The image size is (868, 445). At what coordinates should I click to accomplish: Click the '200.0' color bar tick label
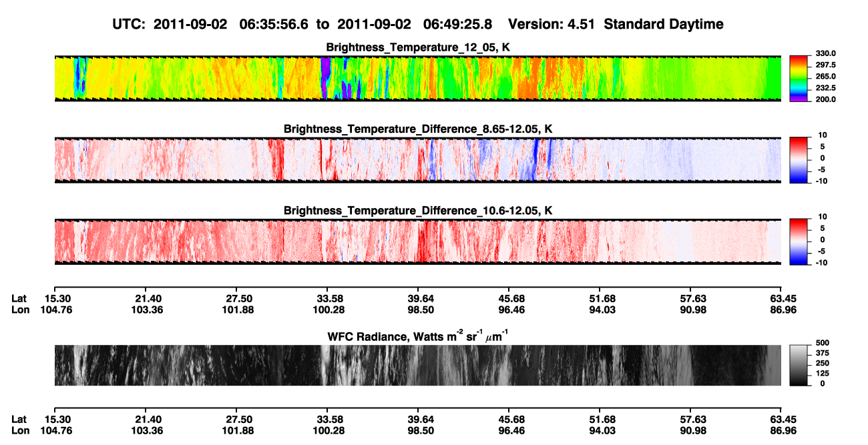(x=825, y=99)
